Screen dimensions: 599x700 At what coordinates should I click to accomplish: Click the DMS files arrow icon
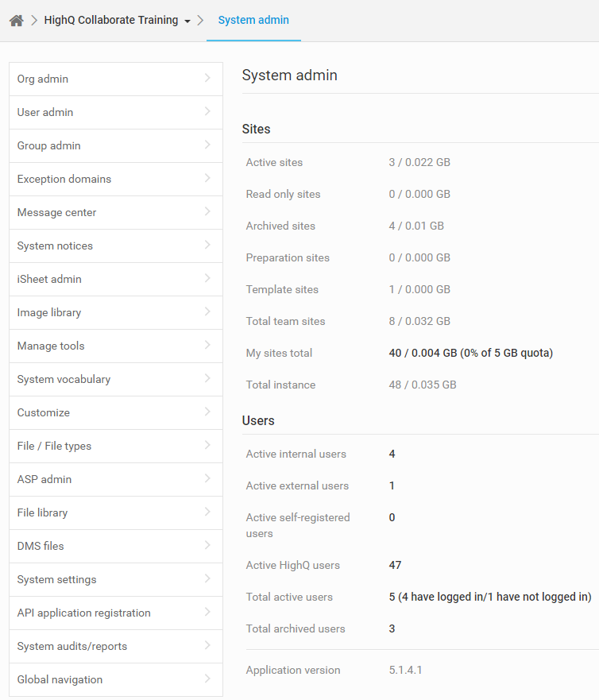[x=207, y=545]
